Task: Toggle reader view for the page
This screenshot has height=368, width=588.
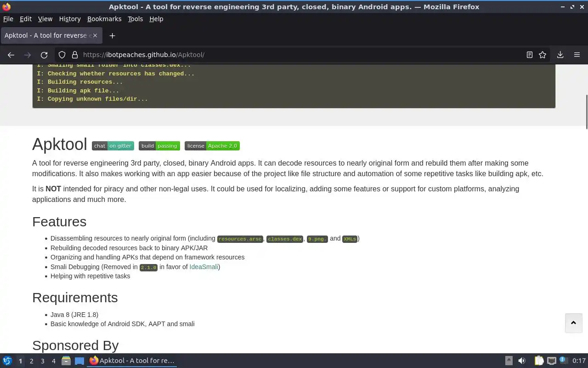Action: pyautogui.click(x=530, y=55)
